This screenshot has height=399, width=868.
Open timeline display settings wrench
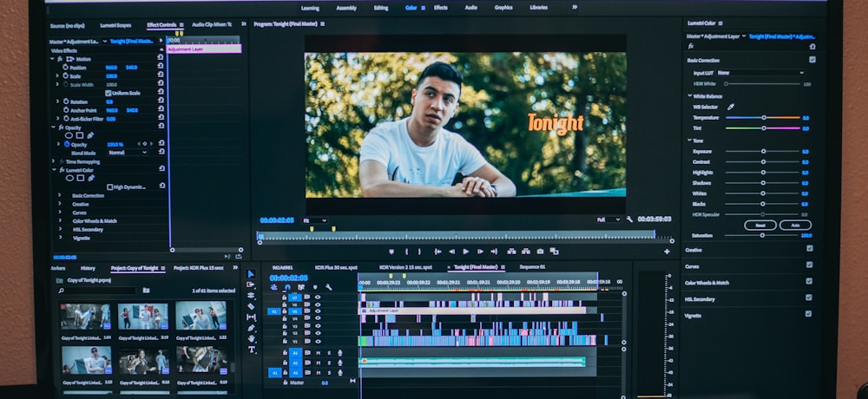click(x=329, y=287)
